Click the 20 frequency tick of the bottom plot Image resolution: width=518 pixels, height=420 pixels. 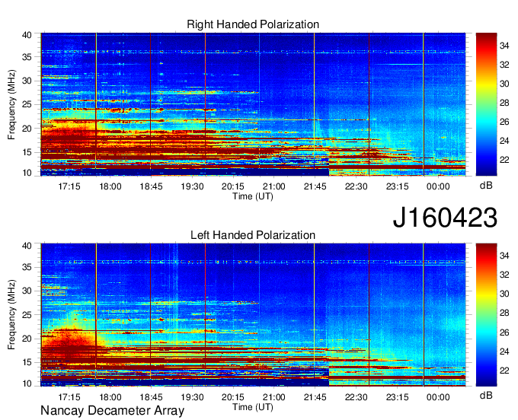coord(27,339)
